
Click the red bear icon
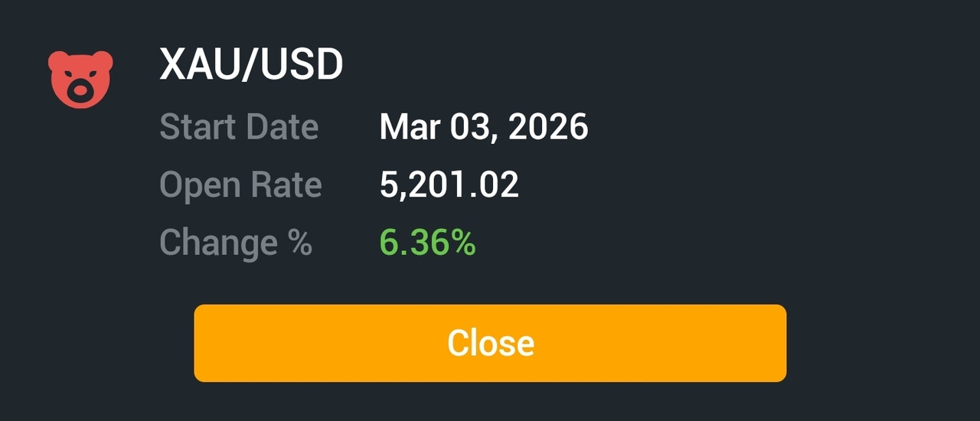click(80, 79)
